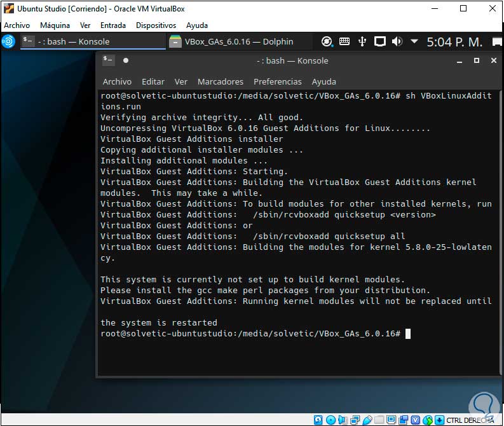Open Konsole Ayuda menu
This screenshot has width=504, height=426.
click(x=324, y=81)
